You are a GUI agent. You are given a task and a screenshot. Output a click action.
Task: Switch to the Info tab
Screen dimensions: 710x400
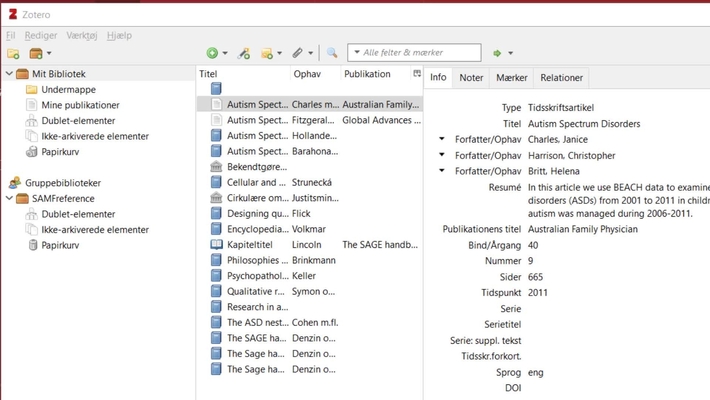[438, 77]
